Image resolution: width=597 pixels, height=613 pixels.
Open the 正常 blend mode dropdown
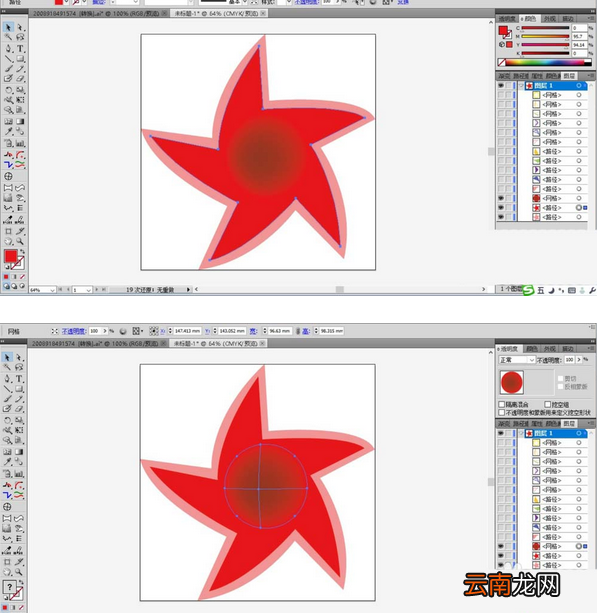(517, 360)
